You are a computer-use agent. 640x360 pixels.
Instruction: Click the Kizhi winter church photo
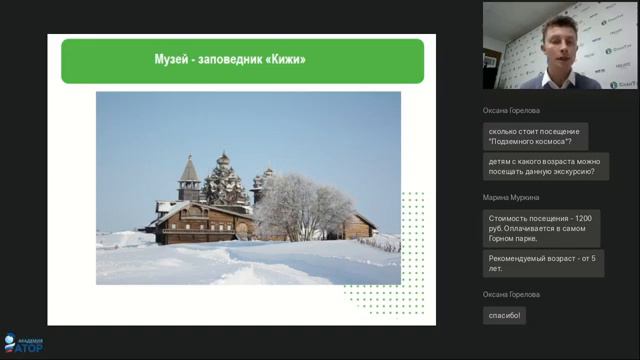pyautogui.click(x=248, y=188)
